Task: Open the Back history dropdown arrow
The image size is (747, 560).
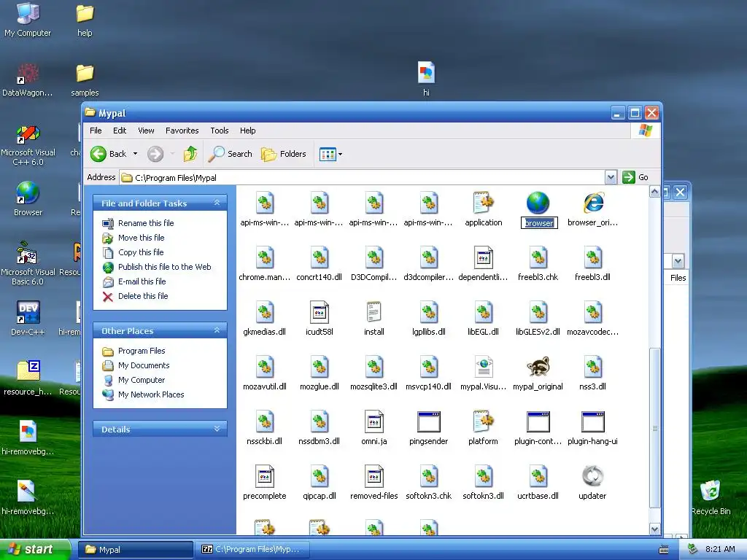Action: pos(135,154)
